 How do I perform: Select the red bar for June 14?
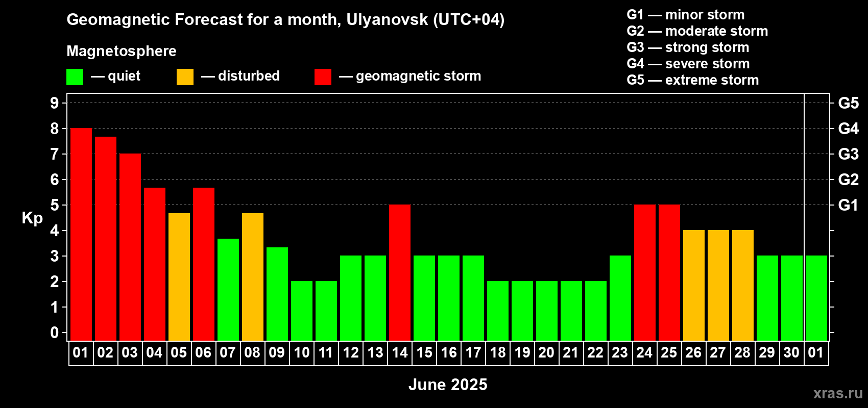(400, 273)
